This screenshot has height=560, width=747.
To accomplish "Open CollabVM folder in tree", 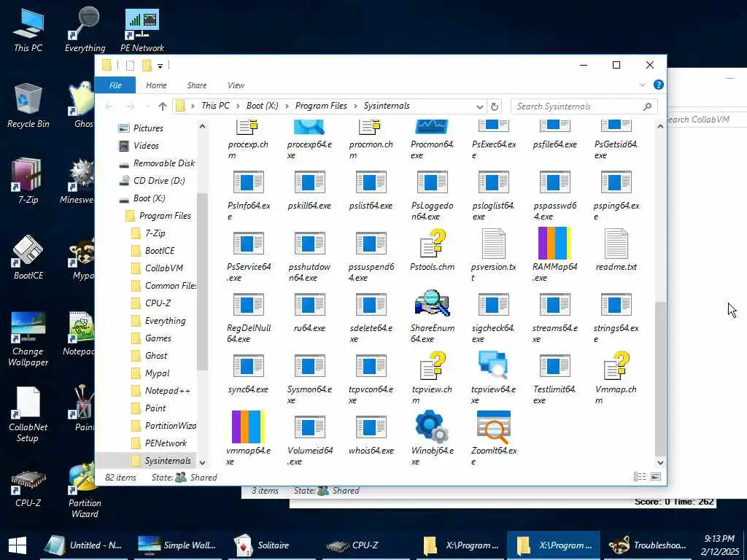I will coord(164,268).
